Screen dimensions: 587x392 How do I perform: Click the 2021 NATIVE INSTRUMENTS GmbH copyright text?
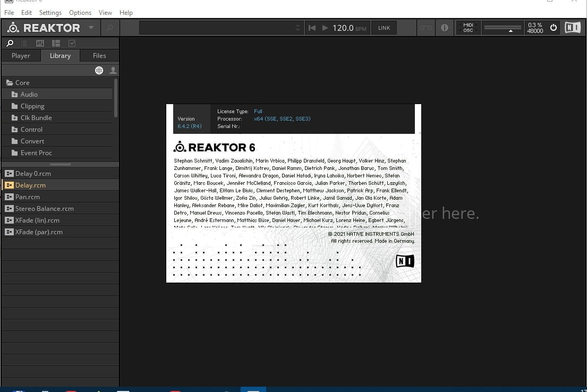371,234
